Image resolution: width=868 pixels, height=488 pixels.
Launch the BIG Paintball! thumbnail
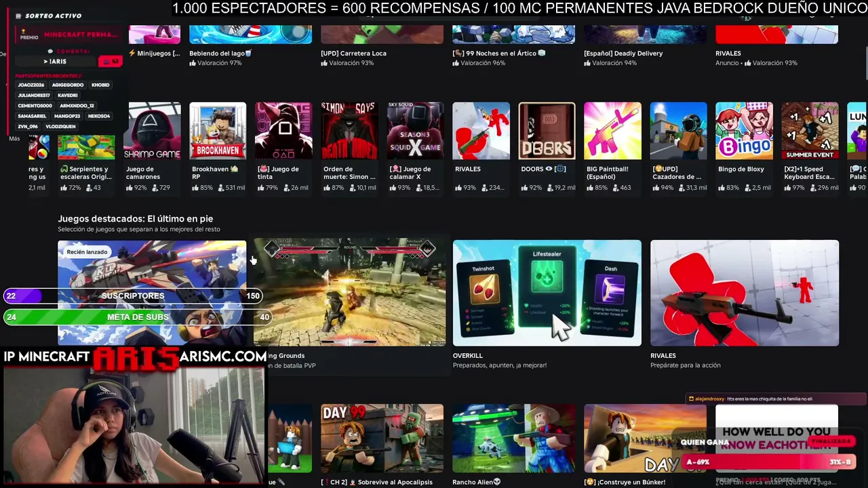pyautogui.click(x=612, y=131)
